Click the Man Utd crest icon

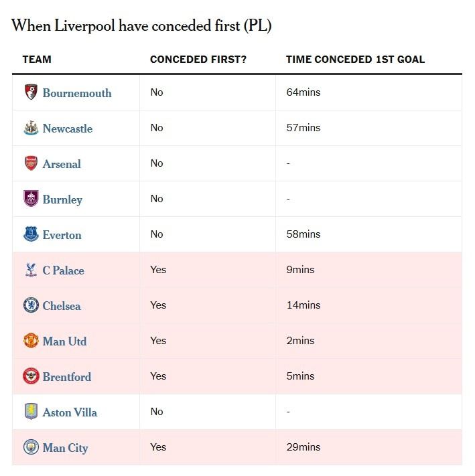click(x=30, y=341)
